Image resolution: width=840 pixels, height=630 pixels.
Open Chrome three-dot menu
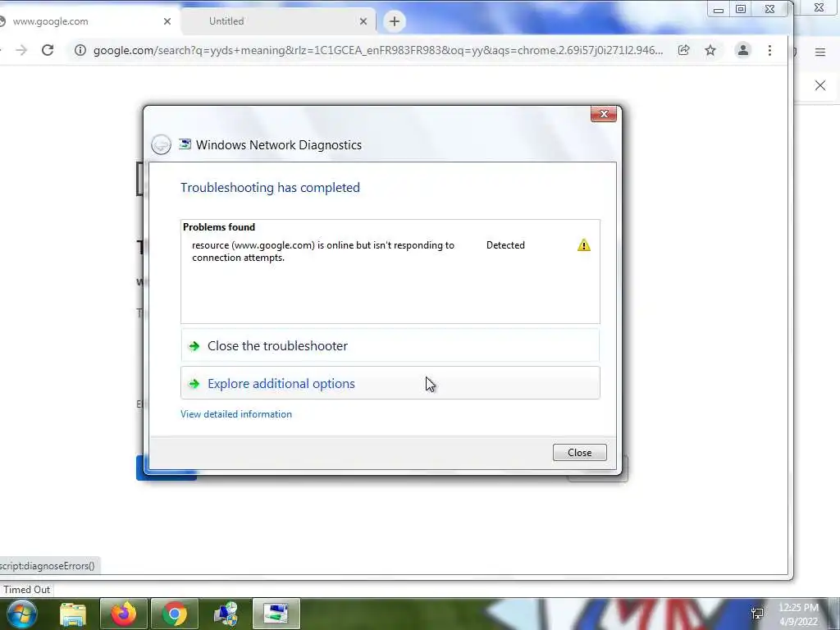tap(769, 50)
